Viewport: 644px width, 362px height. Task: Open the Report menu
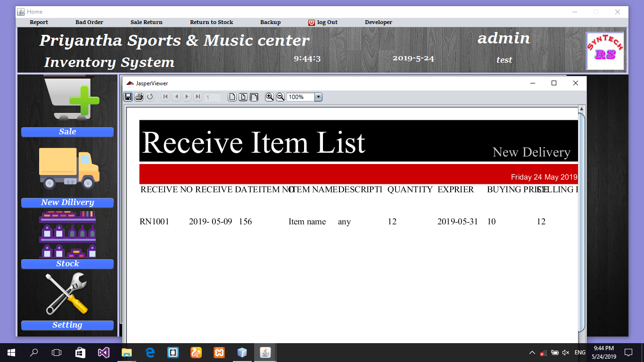tap(39, 22)
